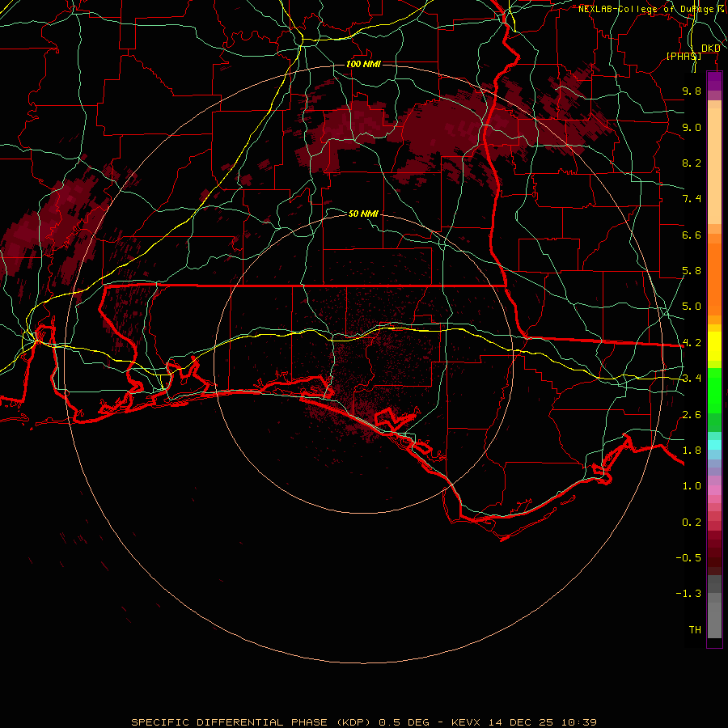This screenshot has height=728, width=728.
Task: Click the pink color bar segment
Action: [x=714, y=490]
